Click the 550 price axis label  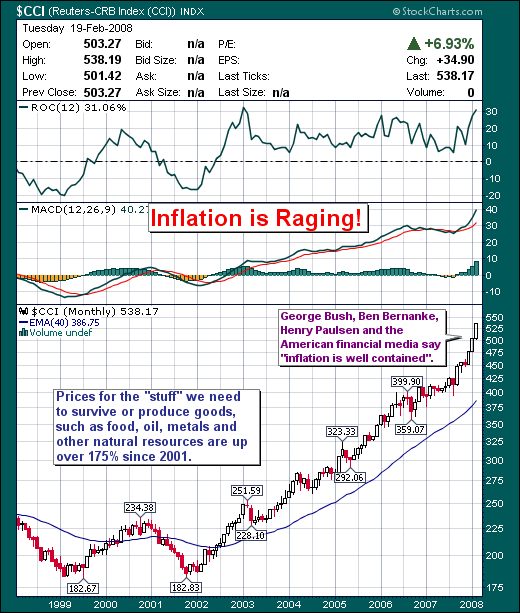[495, 317]
